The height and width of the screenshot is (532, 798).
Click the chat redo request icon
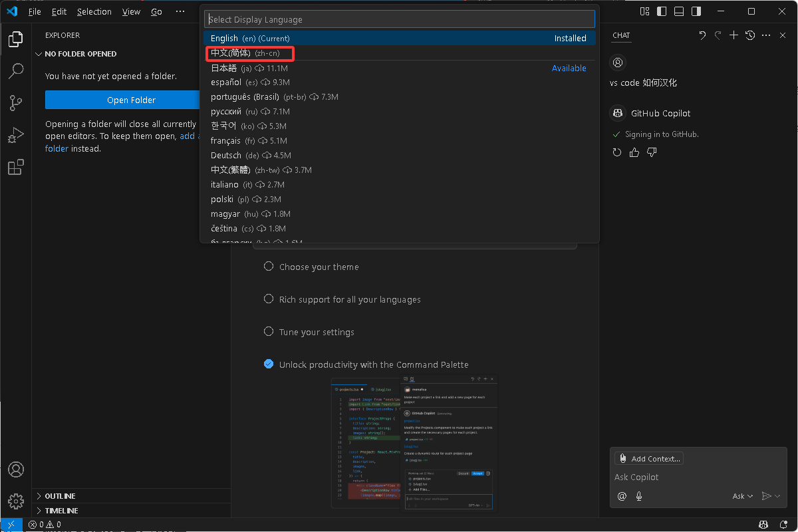pos(718,35)
